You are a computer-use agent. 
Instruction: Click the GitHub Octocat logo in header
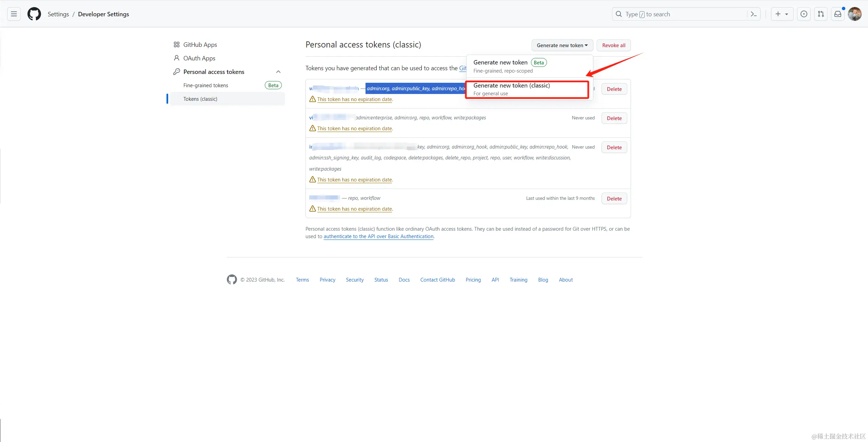(34, 14)
